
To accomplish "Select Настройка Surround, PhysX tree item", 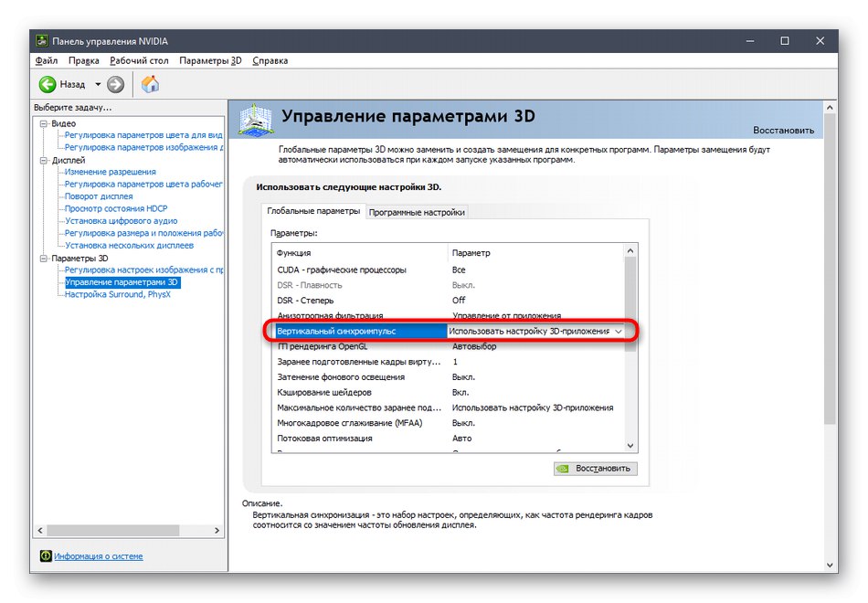I will (x=117, y=294).
